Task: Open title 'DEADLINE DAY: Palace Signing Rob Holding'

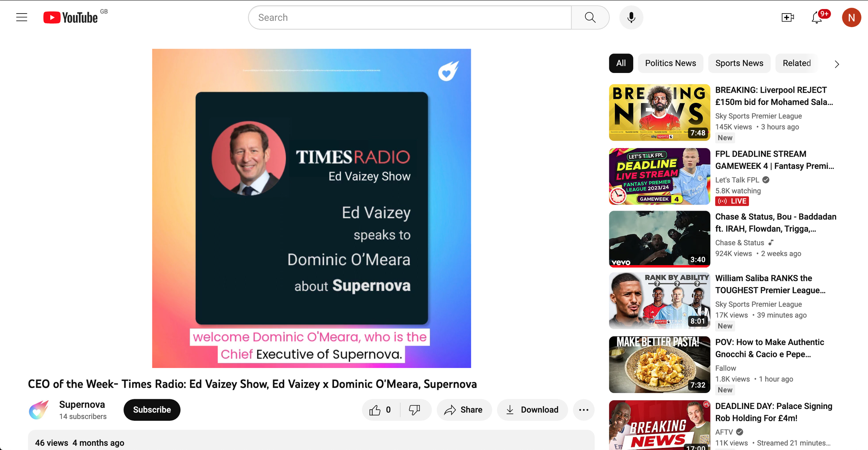Action: point(774,412)
